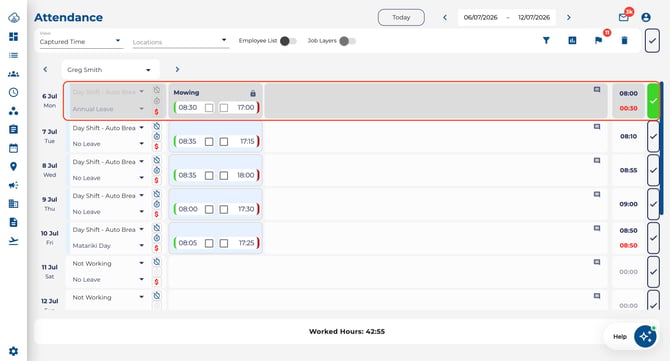Open the calendar sidebar icon
The width and height of the screenshot is (670, 361).
pos(13,148)
